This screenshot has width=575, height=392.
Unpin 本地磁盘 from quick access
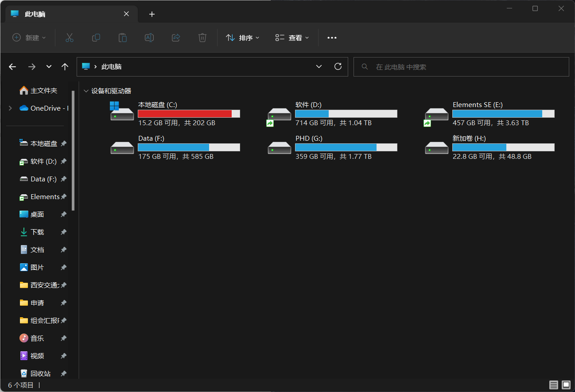click(63, 143)
